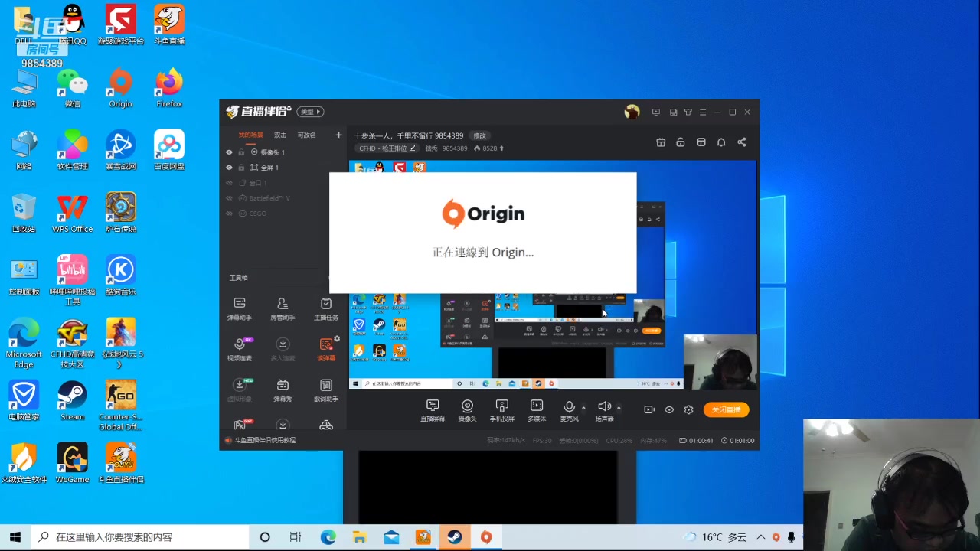Expand speaker volume arrow
Image resolution: width=980 pixels, height=551 pixels.
619,407
